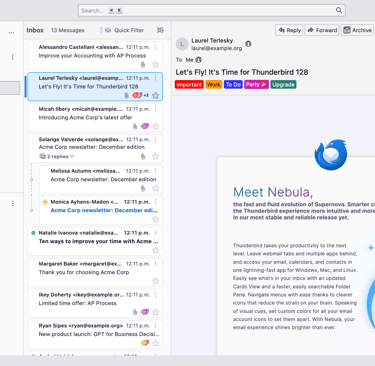Viewport: 375px width, 366px height.
Task: Select the orange Work tag
Action: click(x=214, y=85)
